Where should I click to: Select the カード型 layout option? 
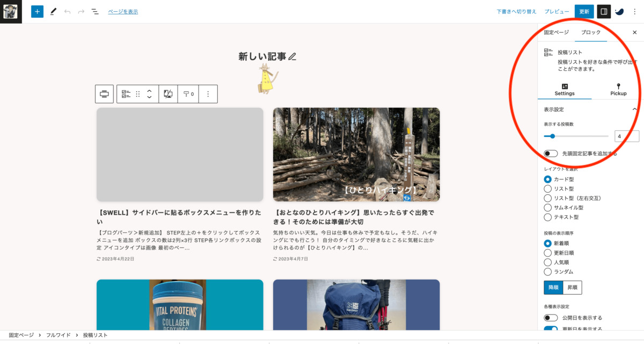click(547, 179)
